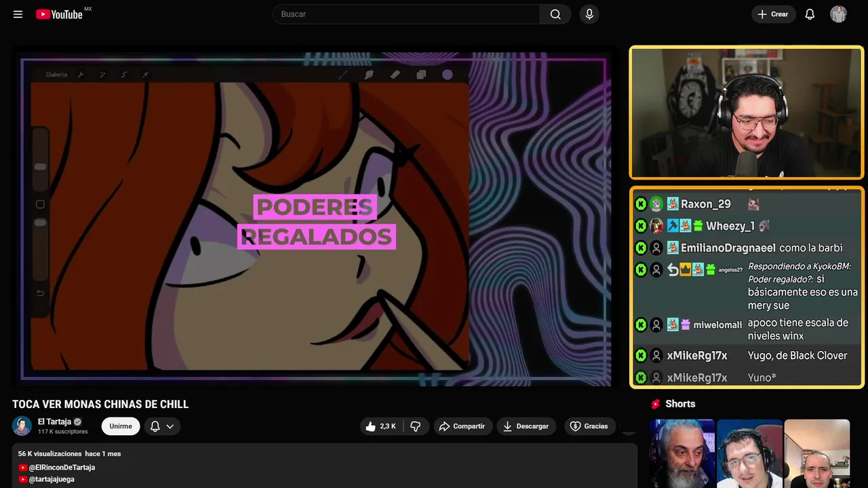Adjust the lower opacity slider
The image size is (868, 488).
[40, 222]
